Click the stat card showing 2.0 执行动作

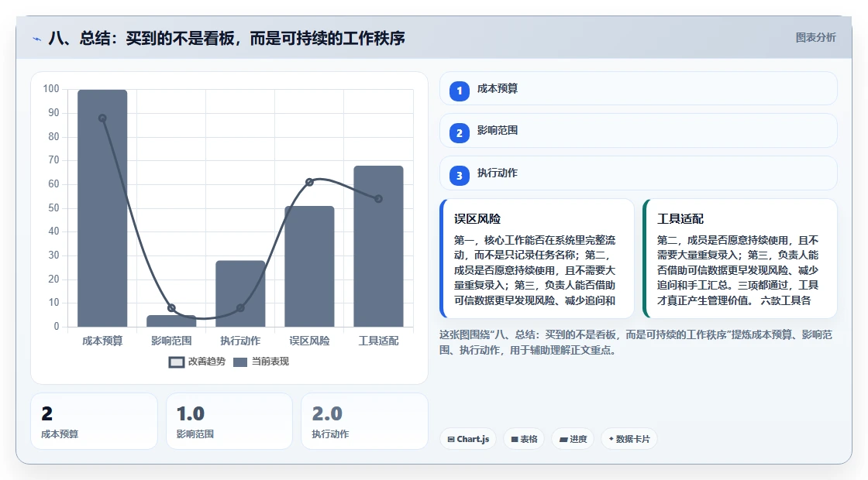364,421
